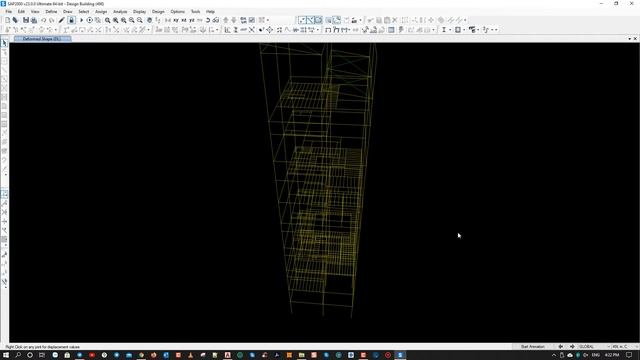Click the Move Up in List arrow
640x360 pixels.
(x=226, y=20)
